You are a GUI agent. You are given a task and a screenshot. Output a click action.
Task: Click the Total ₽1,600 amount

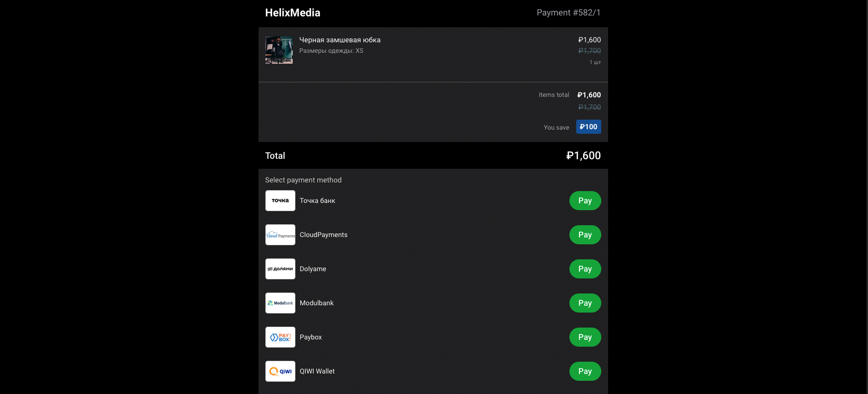tap(584, 156)
